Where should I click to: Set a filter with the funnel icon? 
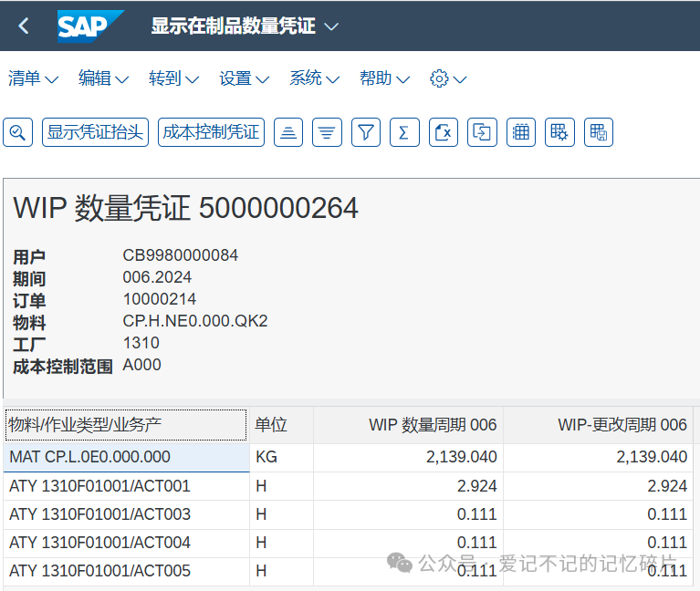click(366, 132)
